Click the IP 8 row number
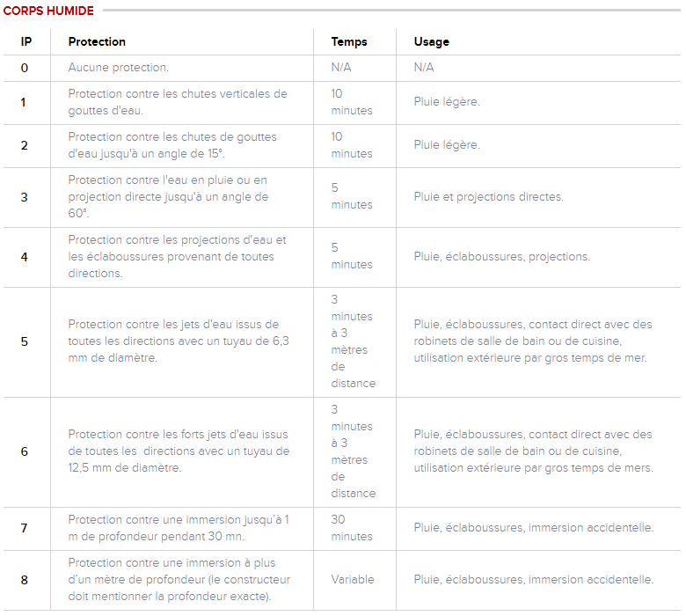 pos(24,579)
